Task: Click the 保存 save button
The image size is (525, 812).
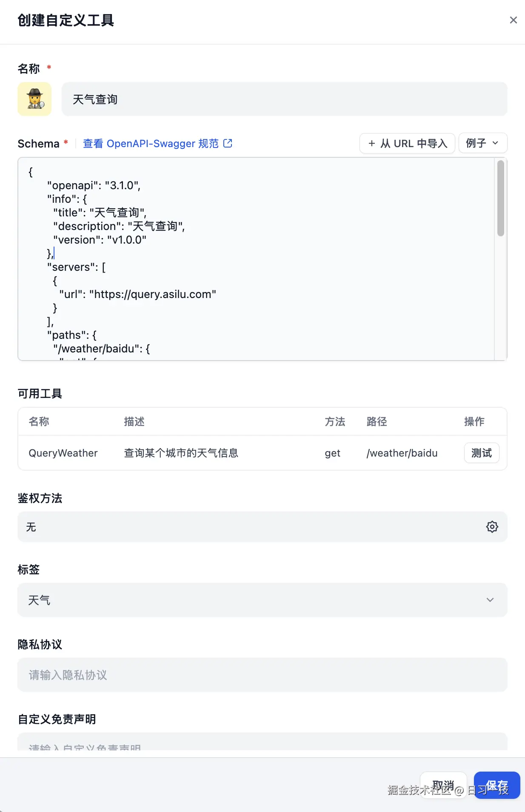Action: coord(496,785)
